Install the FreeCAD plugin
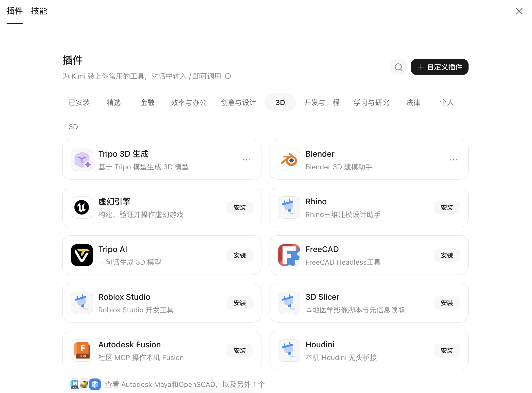This screenshot has width=532, height=393. tap(447, 255)
